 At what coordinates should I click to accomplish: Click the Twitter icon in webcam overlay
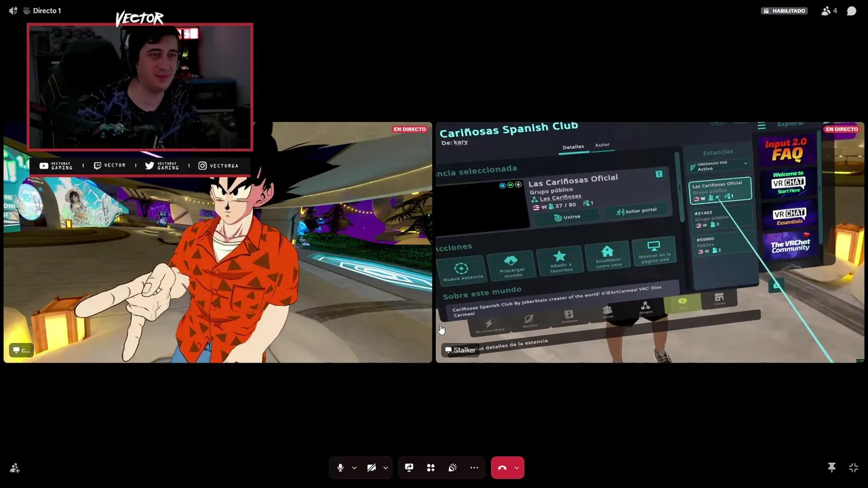coord(149,165)
